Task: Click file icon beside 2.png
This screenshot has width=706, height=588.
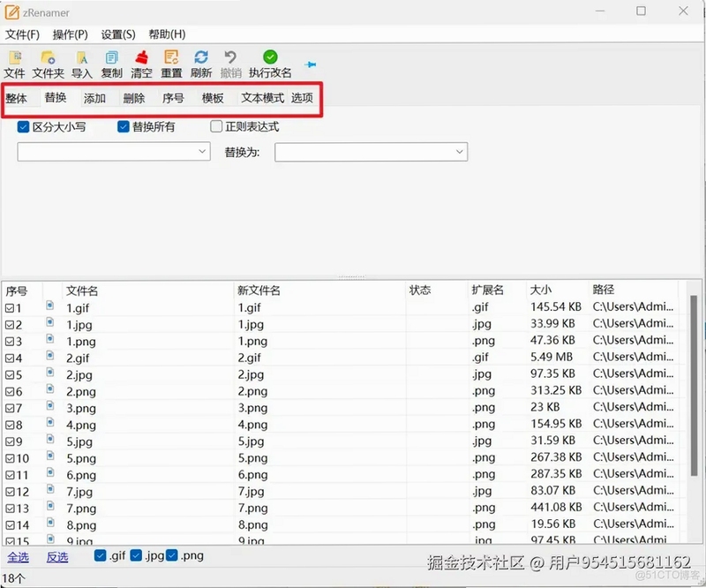Action: [50, 389]
